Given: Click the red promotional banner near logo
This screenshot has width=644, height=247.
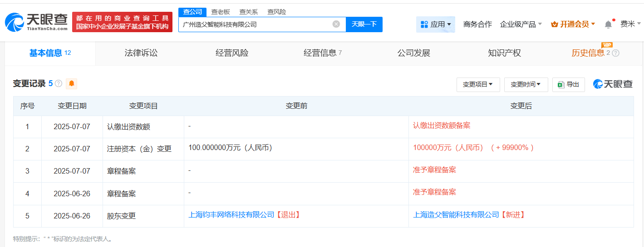Looking at the screenshot, I should [122, 22].
